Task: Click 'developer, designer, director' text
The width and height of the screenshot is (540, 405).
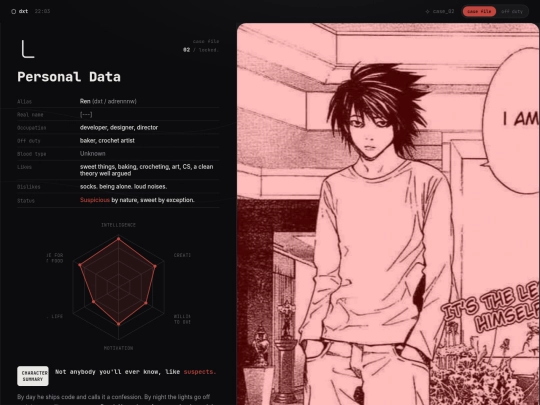Action: 119,127
